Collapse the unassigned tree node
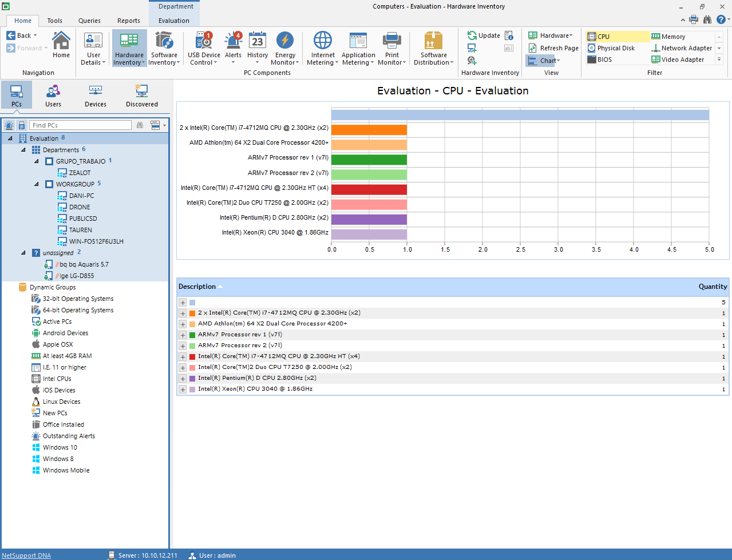Screen dimensions: 732x560 23,253
